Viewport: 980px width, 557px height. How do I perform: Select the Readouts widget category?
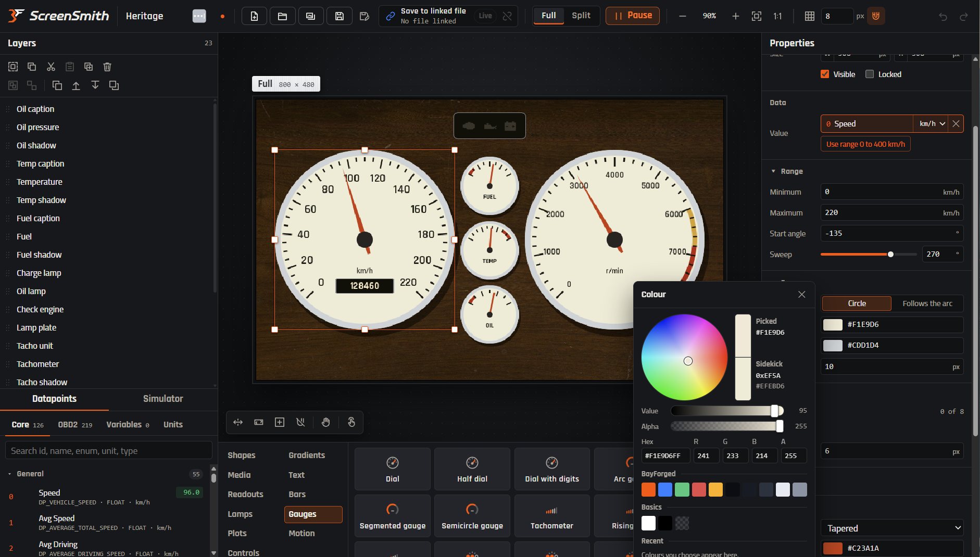(x=245, y=495)
